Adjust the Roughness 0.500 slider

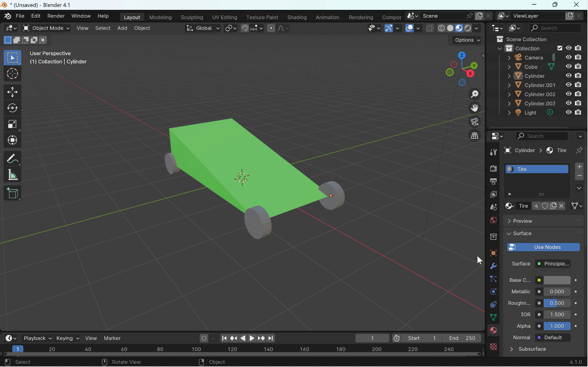click(x=557, y=304)
